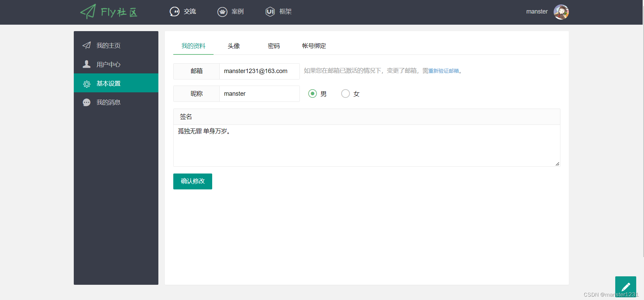Click the 框架 navigation text
Image resolution: width=644 pixels, height=300 pixels.
pyautogui.click(x=285, y=11)
